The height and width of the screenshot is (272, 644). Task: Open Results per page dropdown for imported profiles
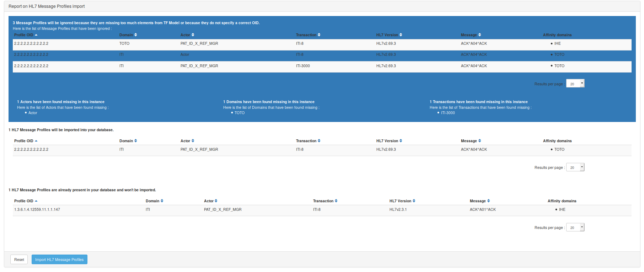[575, 167]
